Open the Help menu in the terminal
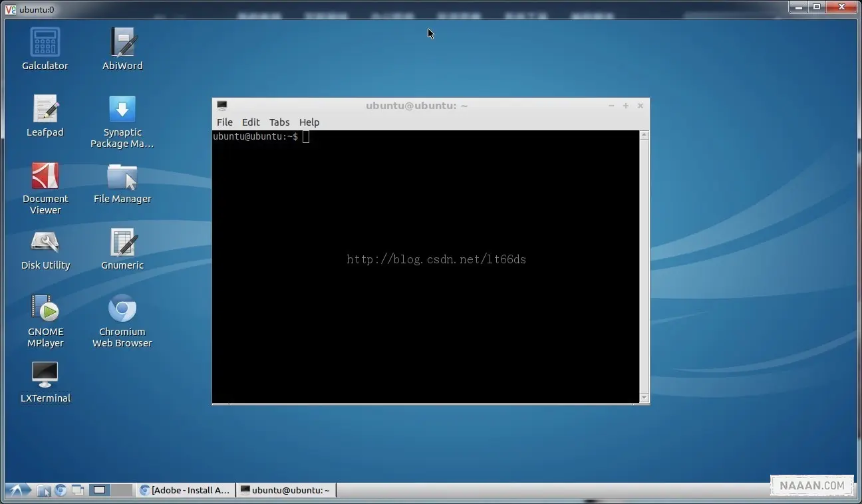The width and height of the screenshot is (862, 504). pyautogui.click(x=309, y=122)
